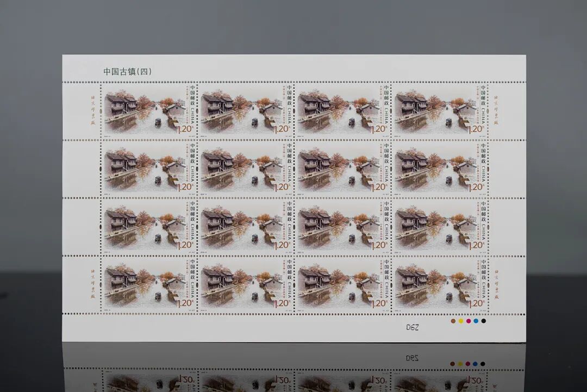Click the stamp in row four, column two
Viewport: 587px width, 392px height.
coord(246,284)
